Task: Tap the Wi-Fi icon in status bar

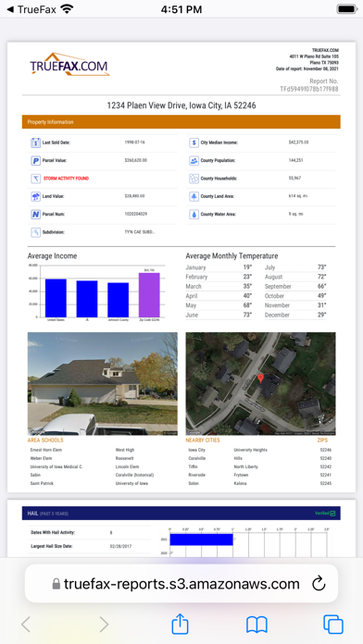Action: point(67,8)
